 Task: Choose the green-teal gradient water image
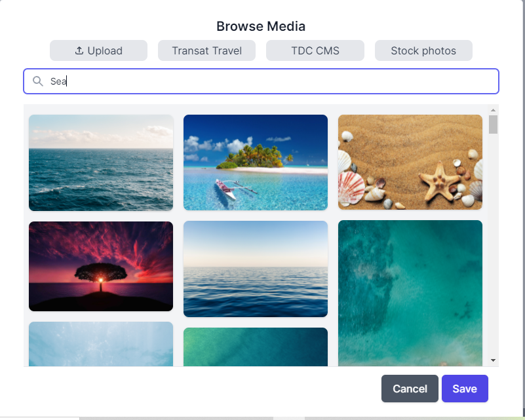pyautogui.click(x=255, y=347)
